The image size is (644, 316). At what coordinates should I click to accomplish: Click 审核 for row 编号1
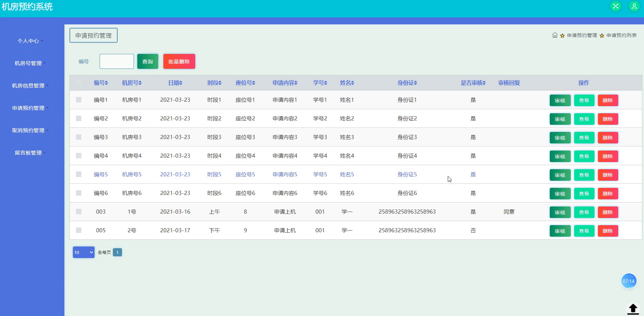coord(560,100)
